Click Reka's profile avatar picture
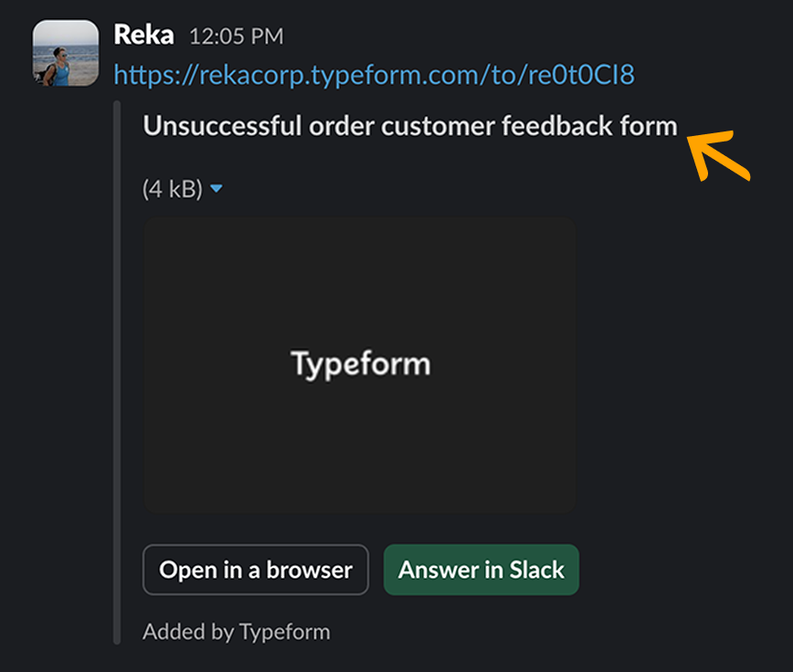This screenshot has width=793, height=672. pos(65,53)
